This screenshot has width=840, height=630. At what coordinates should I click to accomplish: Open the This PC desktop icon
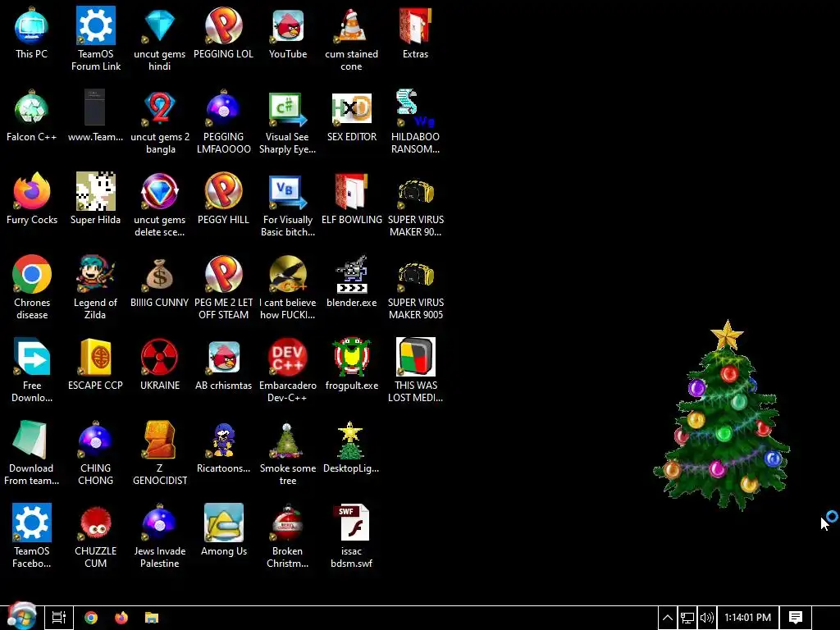[x=32, y=25]
